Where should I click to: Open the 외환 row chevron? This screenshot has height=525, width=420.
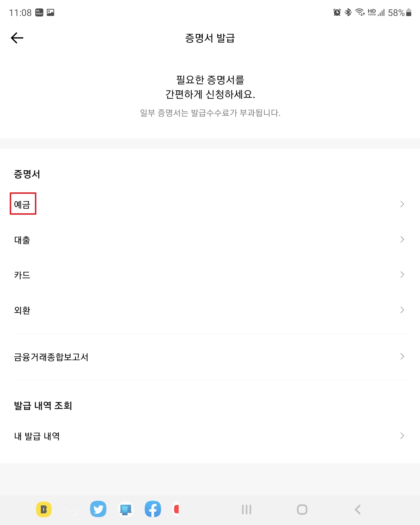402,310
